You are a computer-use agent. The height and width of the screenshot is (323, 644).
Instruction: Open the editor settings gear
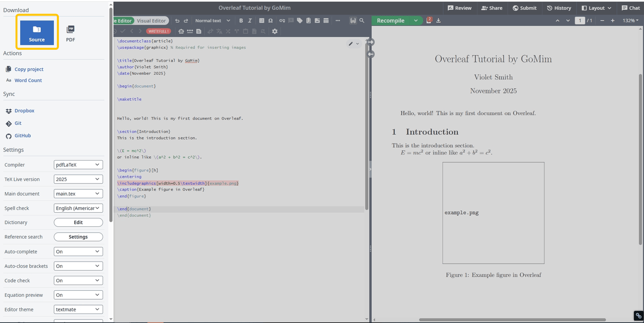pos(275,31)
